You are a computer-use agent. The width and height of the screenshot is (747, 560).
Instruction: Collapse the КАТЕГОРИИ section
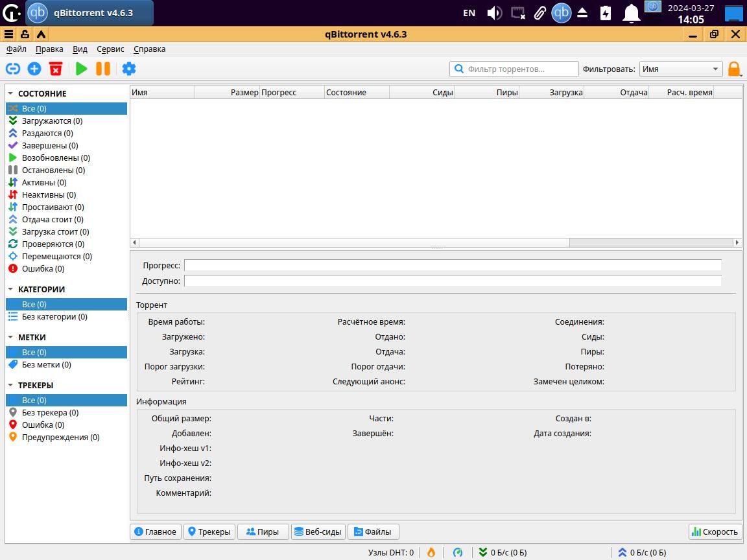click(x=11, y=289)
